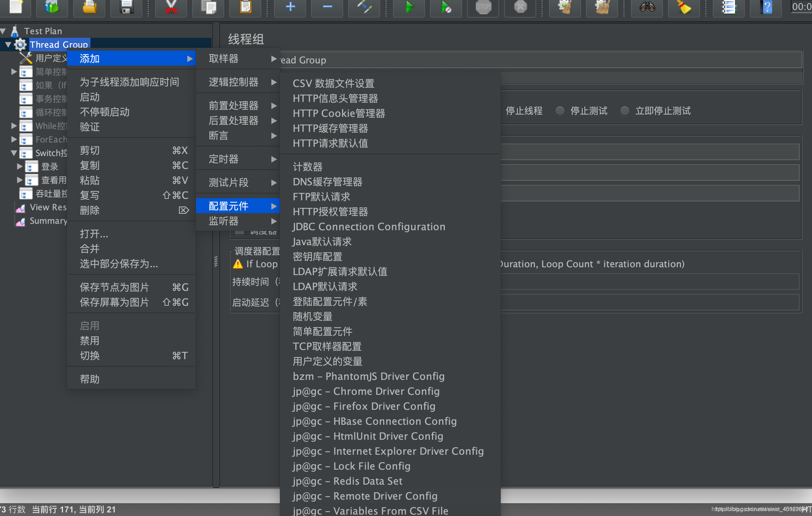Select 验证 in the context menu
This screenshot has height=516, width=812.
(x=131, y=127)
